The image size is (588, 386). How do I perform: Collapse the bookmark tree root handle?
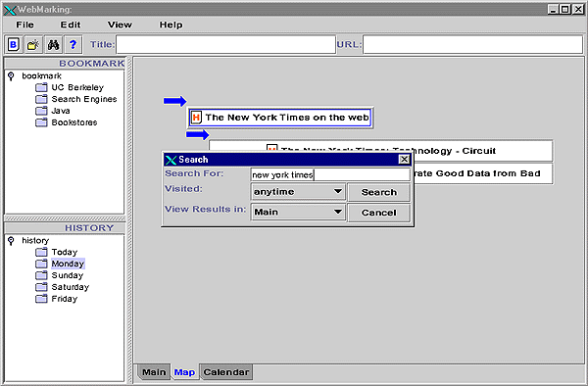click(x=11, y=76)
